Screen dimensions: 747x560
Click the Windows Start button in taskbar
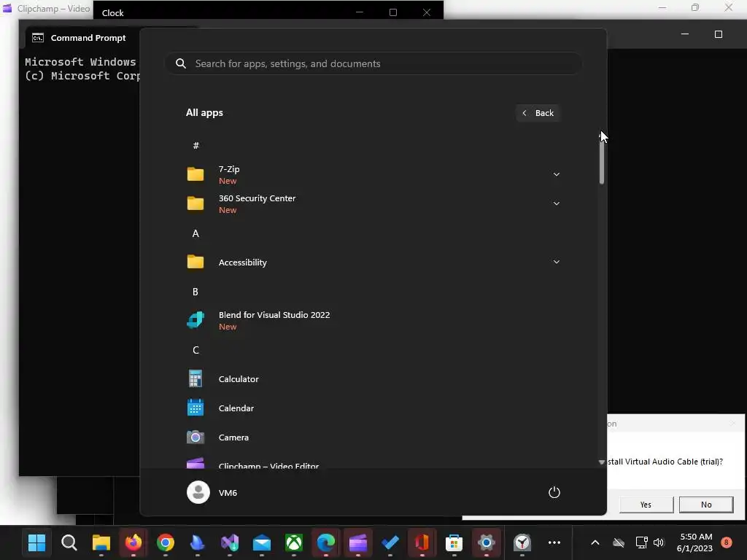click(36, 542)
